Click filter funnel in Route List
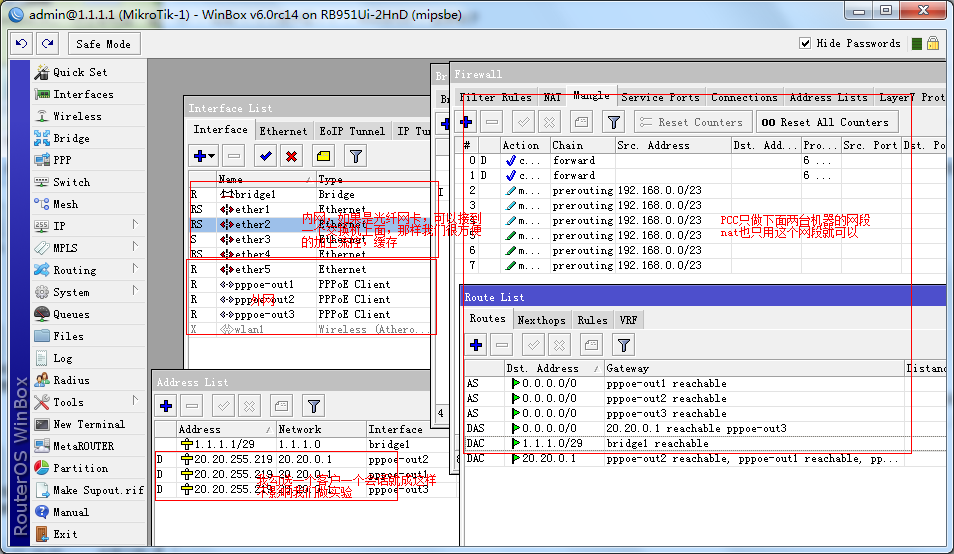The image size is (954, 554). pyautogui.click(x=624, y=345)
